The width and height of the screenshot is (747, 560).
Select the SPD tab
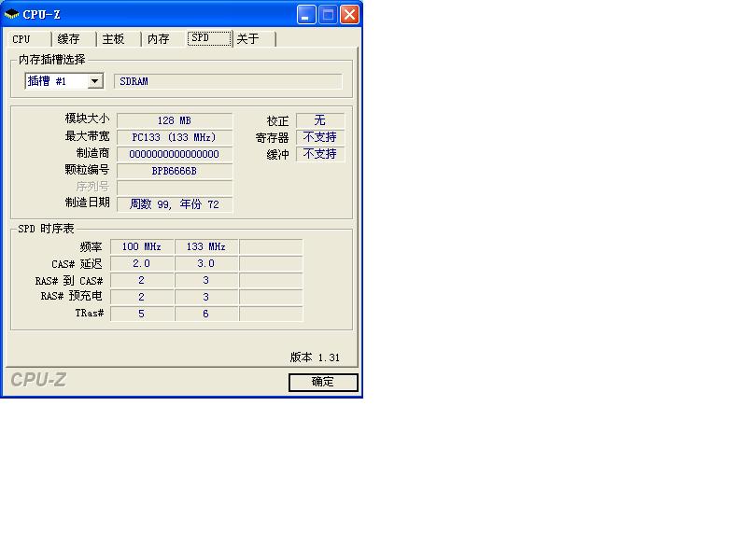tap(209, 38)
